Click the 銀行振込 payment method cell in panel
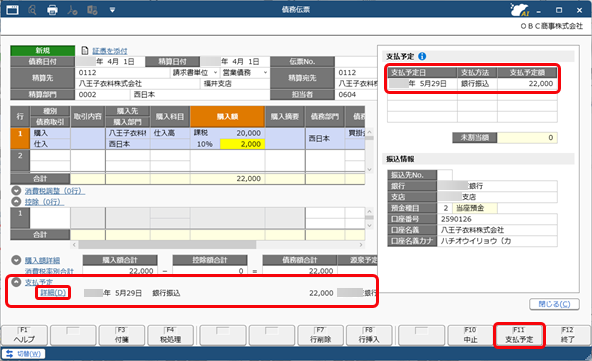This screenshot has height=361, width=592. tap(477, 83)
